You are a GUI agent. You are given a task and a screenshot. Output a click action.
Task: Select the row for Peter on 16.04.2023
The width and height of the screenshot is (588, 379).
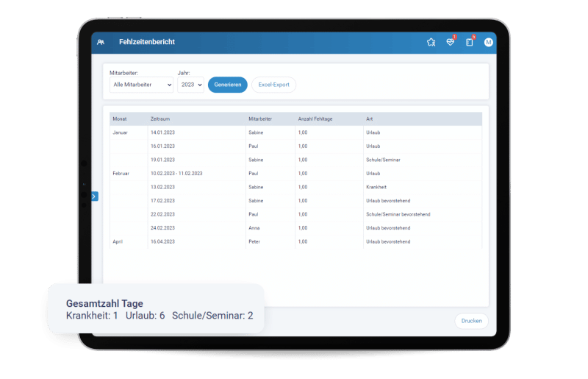tap(294, 241)
